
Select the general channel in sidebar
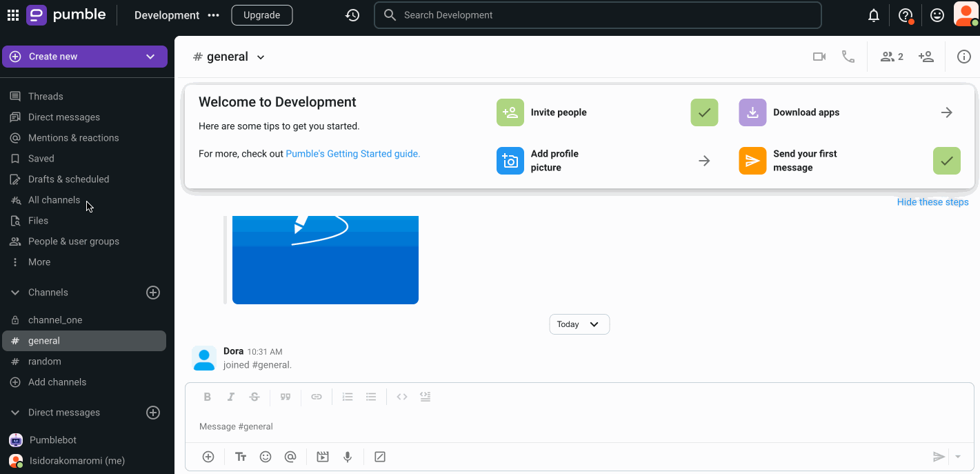84,341
